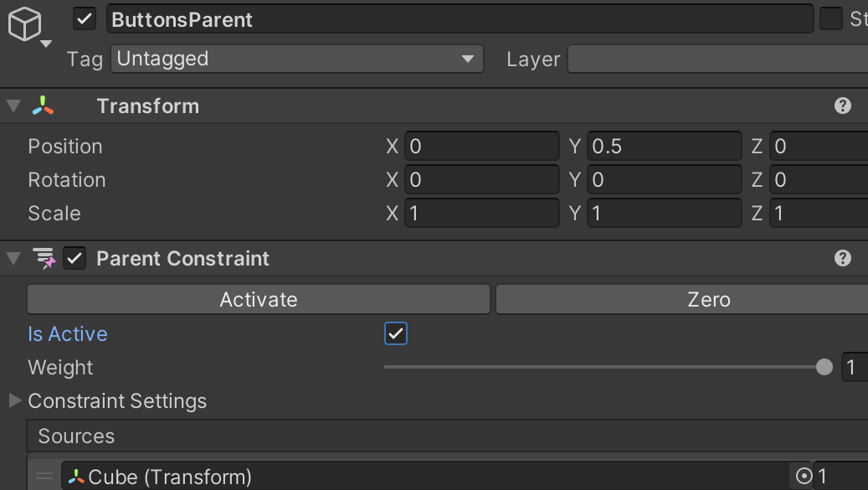Screen dimensions: 868x490
Task: Open object picker for Cube source
Action: (x=804, y=476)
